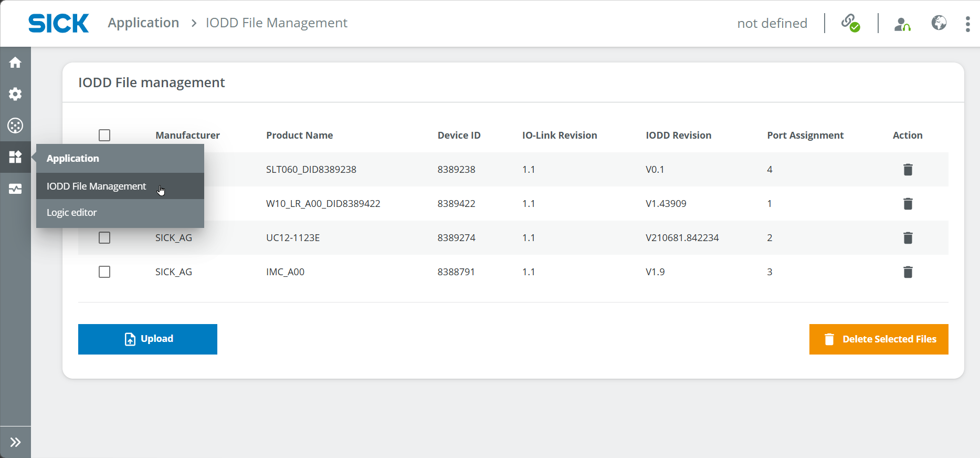Click device ID 8389274
Viewport: 980px width, 458px height.
pos(456,237)
